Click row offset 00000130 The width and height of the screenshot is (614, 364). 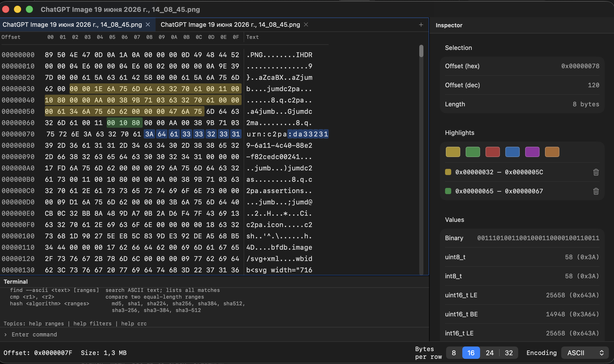click(x=18, y=270)
